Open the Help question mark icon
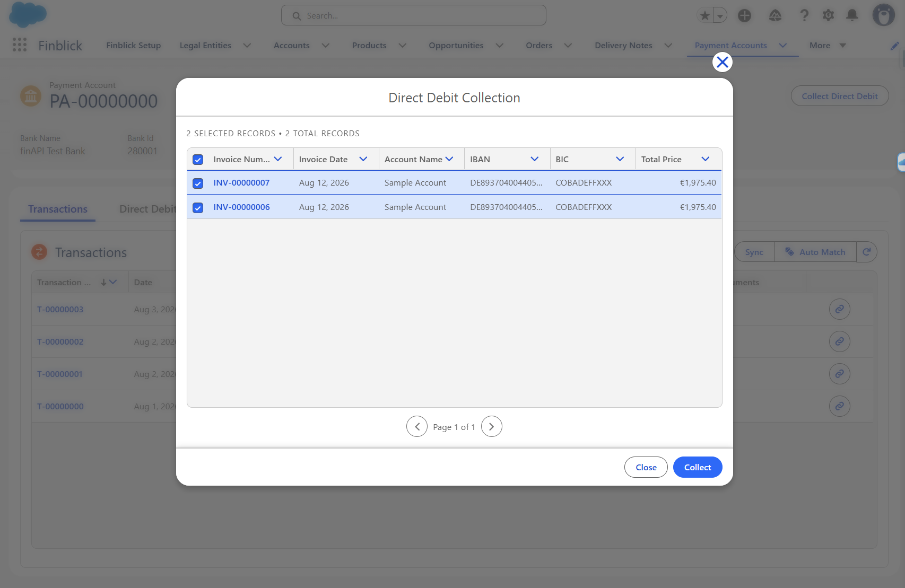Image resolution: width=905 pixels, height=588 pixels. pos(804,15)
